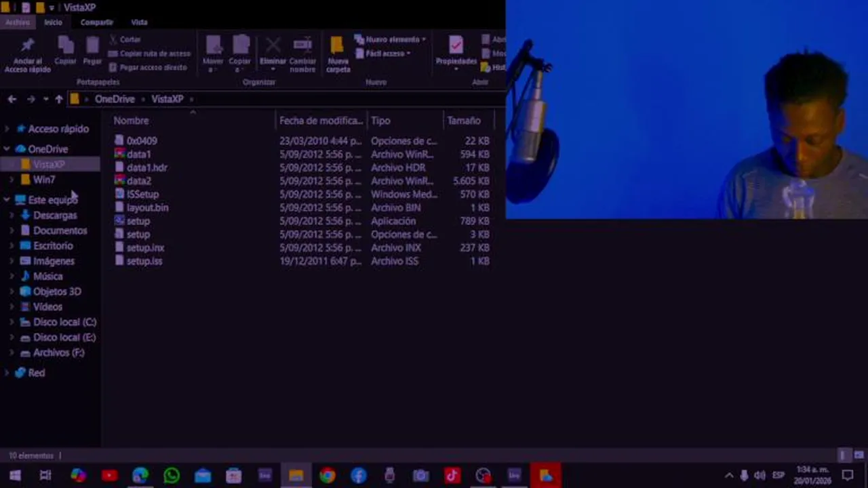
Task: Click the volume icon in system tray
Action: tap(759, 476)
